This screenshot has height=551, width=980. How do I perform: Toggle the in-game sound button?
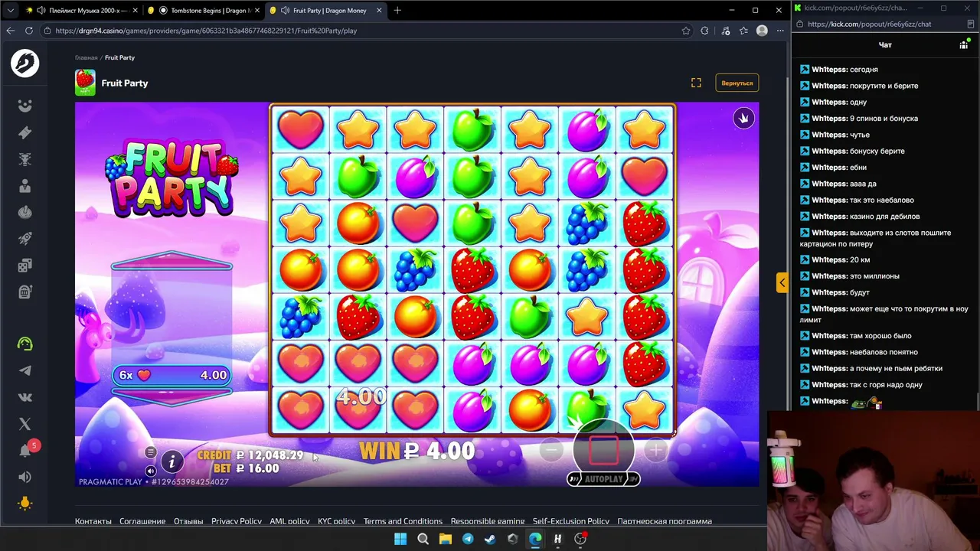tap(150, 471)
